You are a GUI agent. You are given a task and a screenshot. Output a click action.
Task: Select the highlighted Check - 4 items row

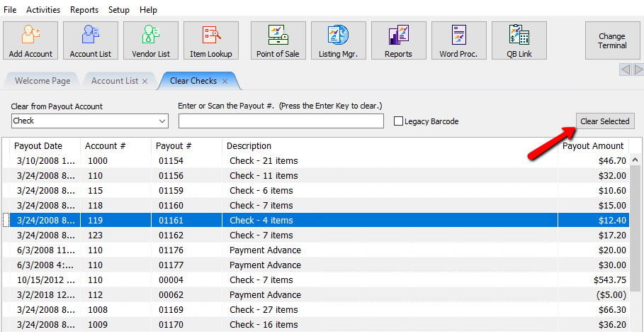(x=315, y=220)
